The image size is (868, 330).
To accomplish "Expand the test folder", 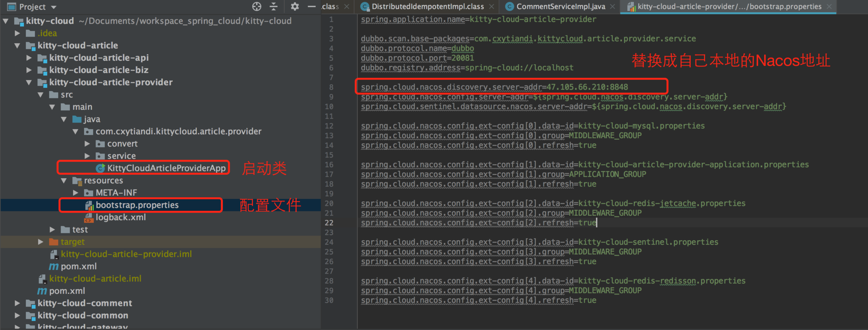I will [x=52, y=230].
